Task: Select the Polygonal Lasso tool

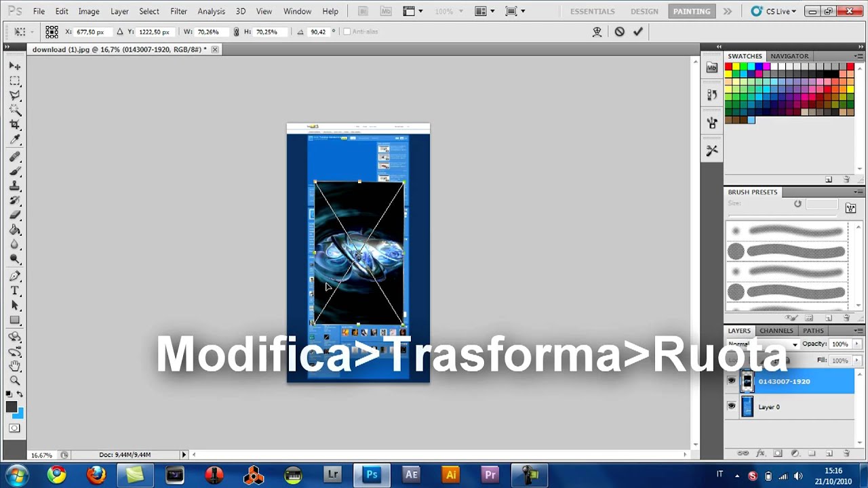Action: 15,96
